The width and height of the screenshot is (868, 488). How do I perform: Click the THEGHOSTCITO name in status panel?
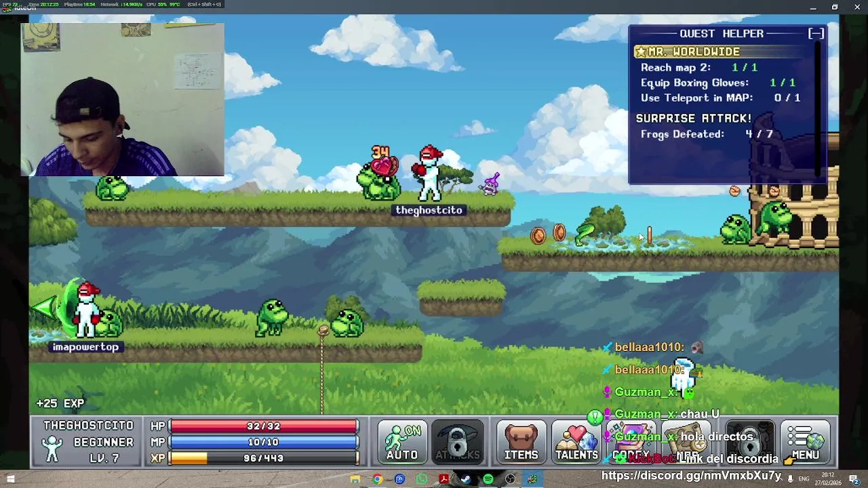pos(88,426)
